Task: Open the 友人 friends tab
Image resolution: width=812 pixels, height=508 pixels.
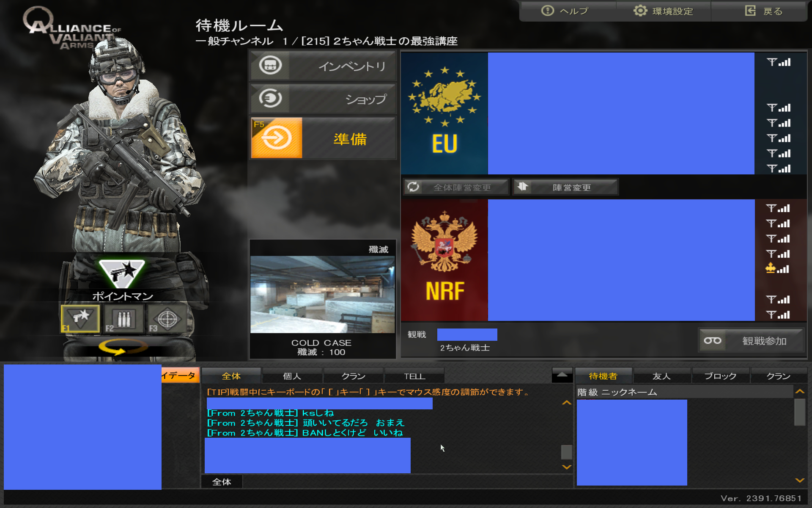Action: point(661,376)
